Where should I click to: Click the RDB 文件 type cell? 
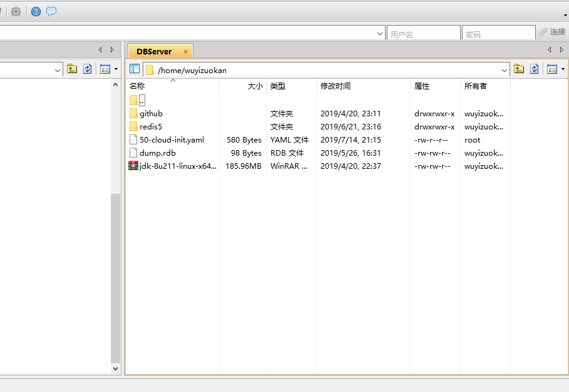click(287, 153)
